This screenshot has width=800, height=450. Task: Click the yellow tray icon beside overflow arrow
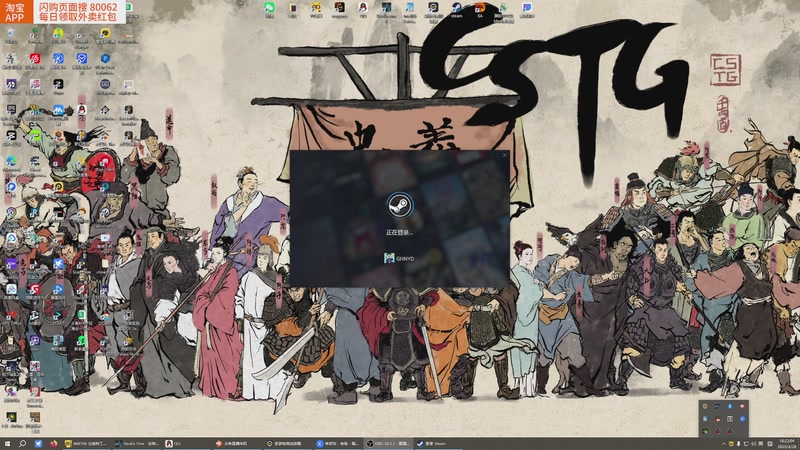pos(731,444)
